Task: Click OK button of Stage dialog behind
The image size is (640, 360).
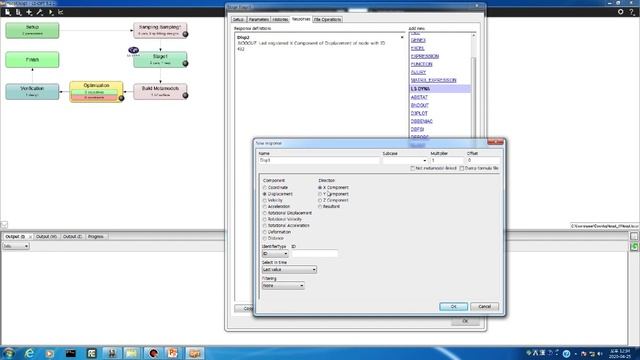Action: [465, 321]
